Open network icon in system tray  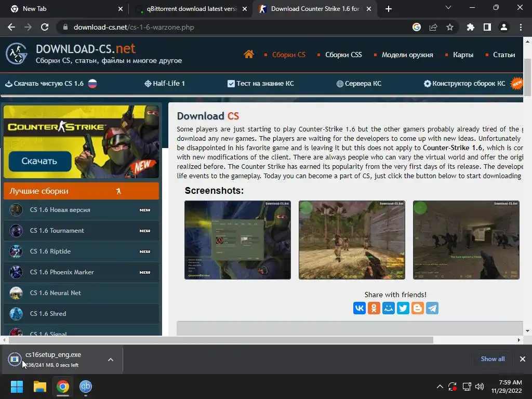(467, 387)
